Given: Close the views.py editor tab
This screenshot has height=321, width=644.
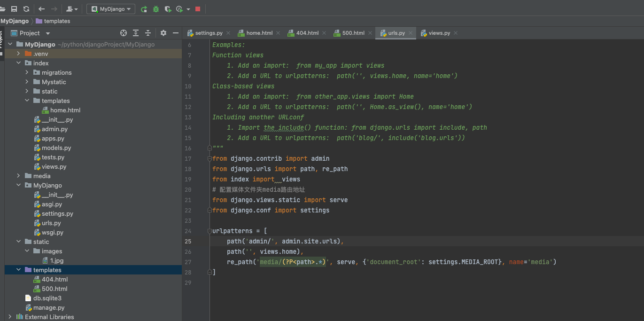Looking at the screenshot, I should [456, 33].
